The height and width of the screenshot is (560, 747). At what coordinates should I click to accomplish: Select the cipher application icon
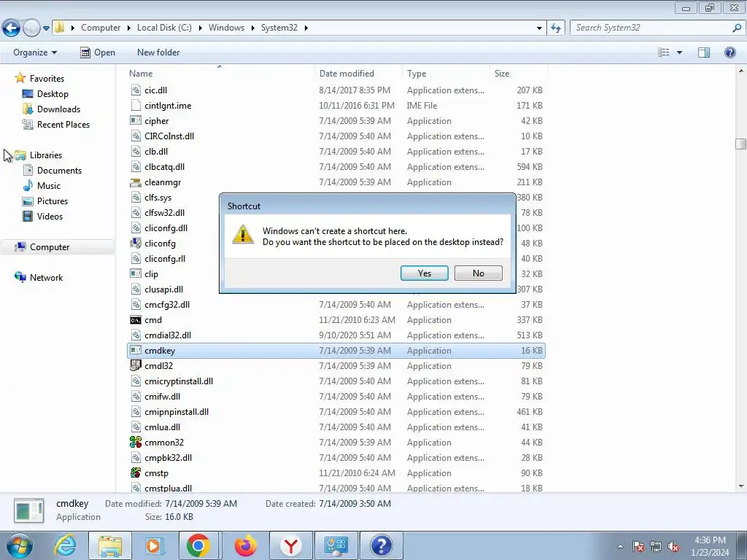pos(136,121)
